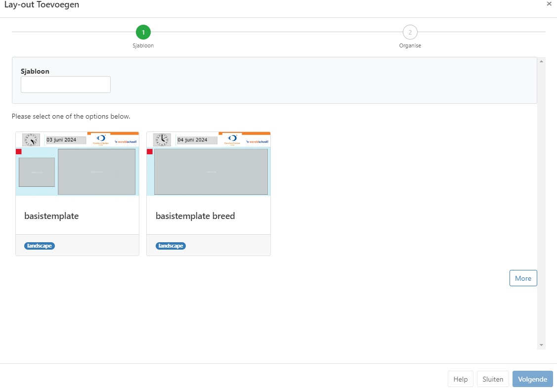Focus the Sjabloon search field
The width and height of the screenshot is (557, 392).
click(x=66, y=85)
